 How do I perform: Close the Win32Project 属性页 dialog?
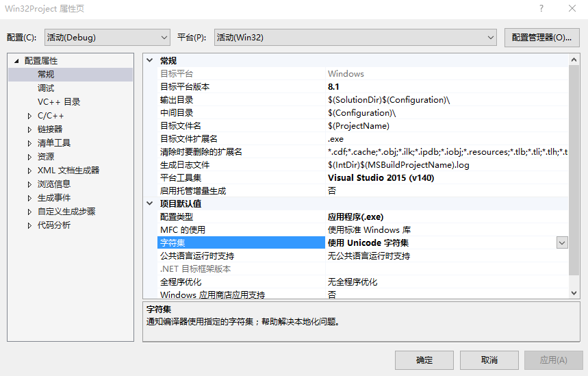572,8
